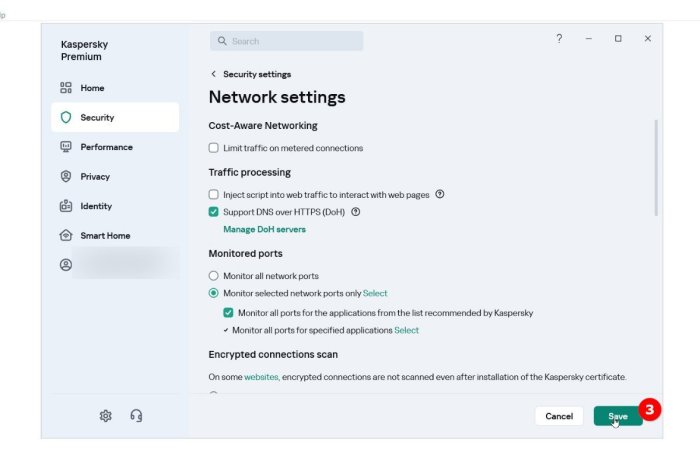Click the Cancel button
Screen dimensions: 700x470
(x=558, y=416)
